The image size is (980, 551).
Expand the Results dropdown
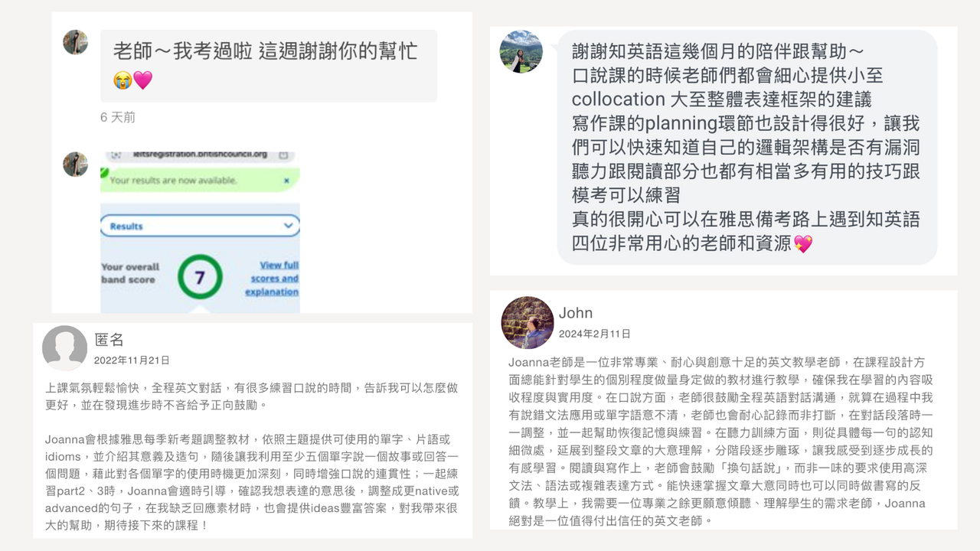(200, 226)
